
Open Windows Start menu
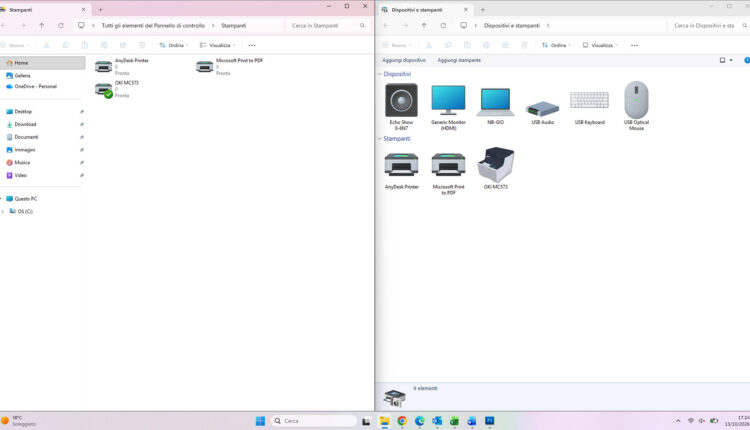point(260,421)
